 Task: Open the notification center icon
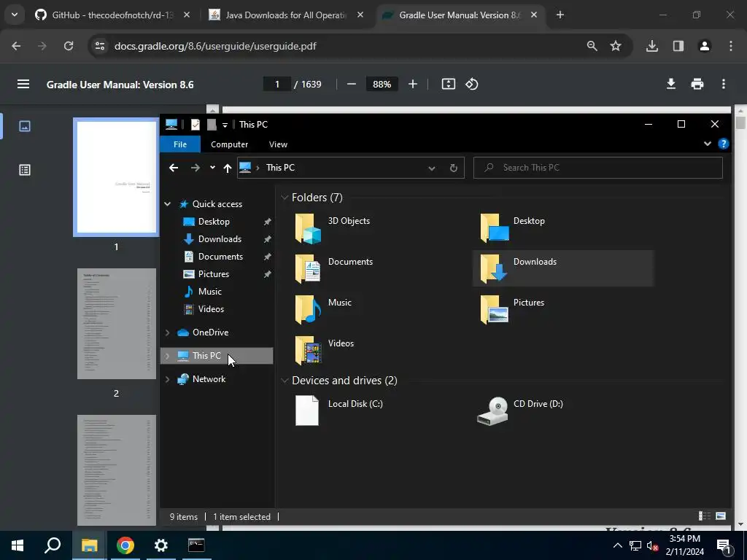[724, 546]
